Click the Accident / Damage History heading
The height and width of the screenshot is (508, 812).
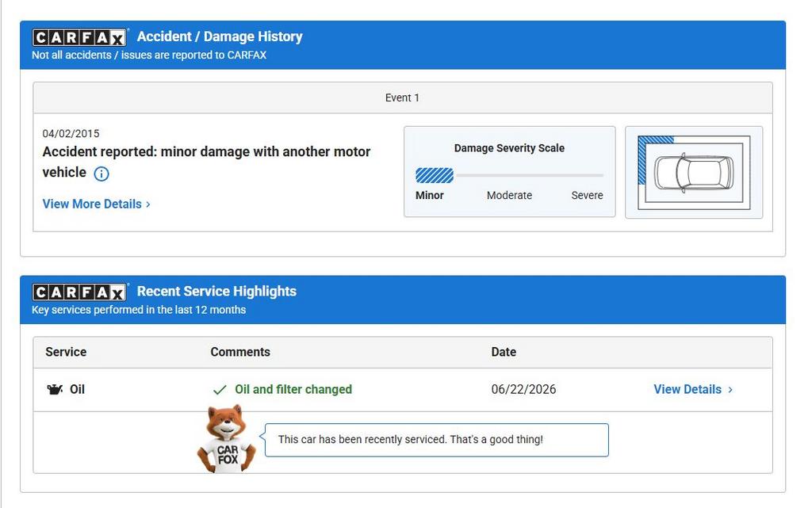(220, 36)
